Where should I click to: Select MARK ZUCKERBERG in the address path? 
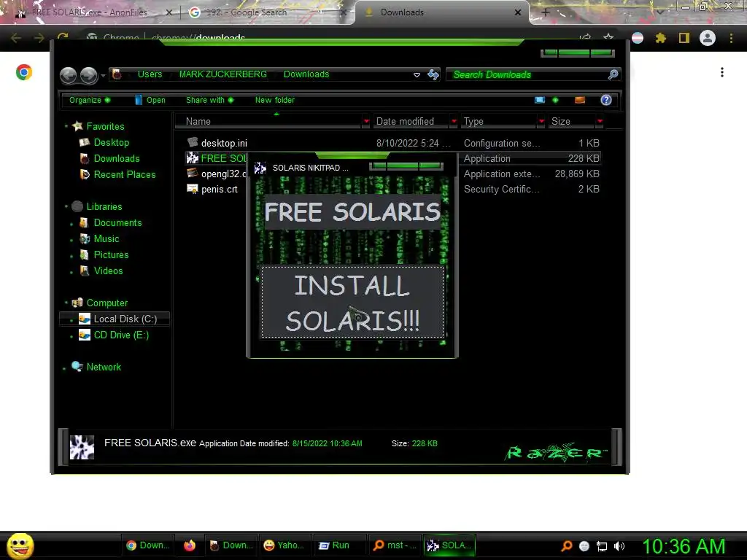pyautogui.click(x=222, y=74)
